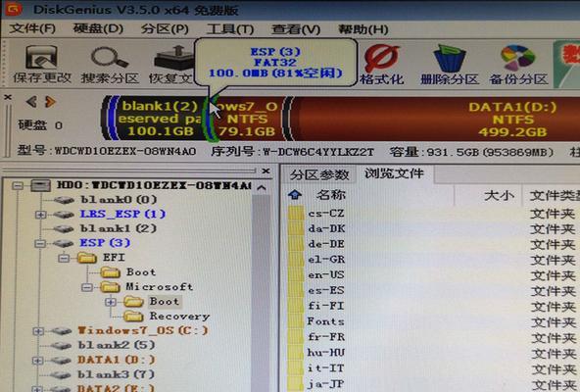Screen dimensions: 580x392
Task: Sort by the 大小 column header
Action: (499, 195)
